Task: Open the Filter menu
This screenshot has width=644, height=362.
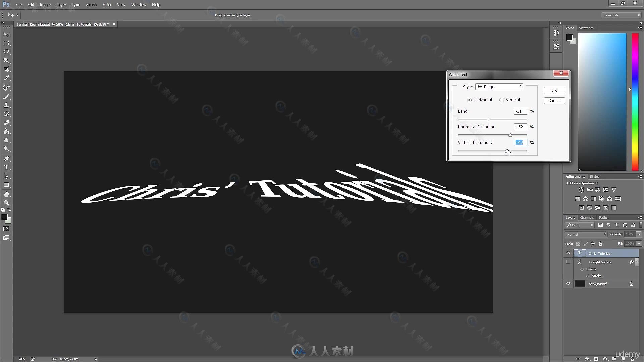Action: pyautogui.click(x=107, y=4)
